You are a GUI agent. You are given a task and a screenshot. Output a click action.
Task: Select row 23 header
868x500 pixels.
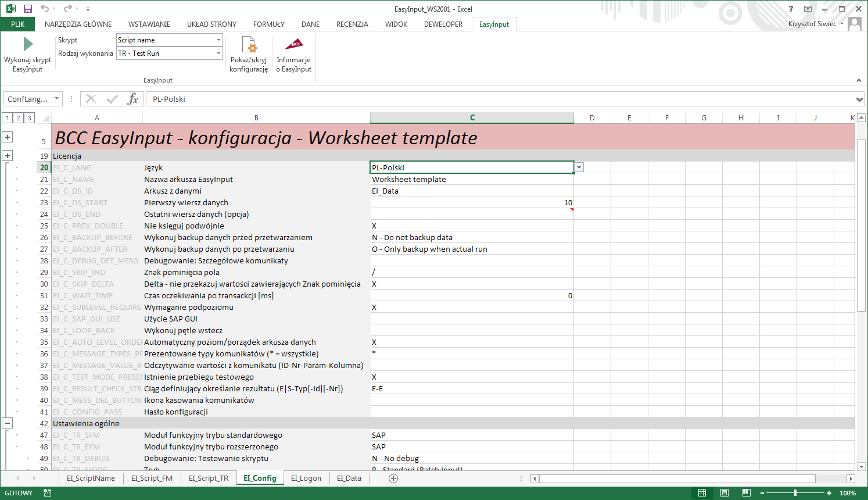tap(44, 202)
